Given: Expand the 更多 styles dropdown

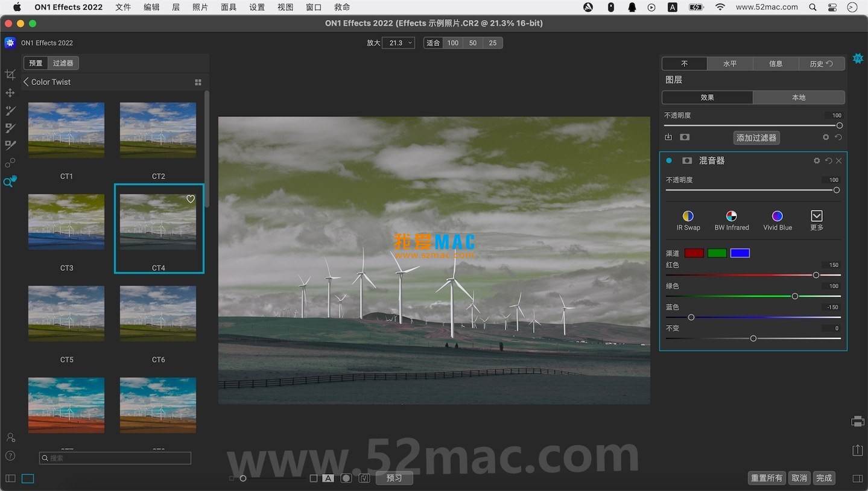Looking at the screenshot, I should coord(817,221).
